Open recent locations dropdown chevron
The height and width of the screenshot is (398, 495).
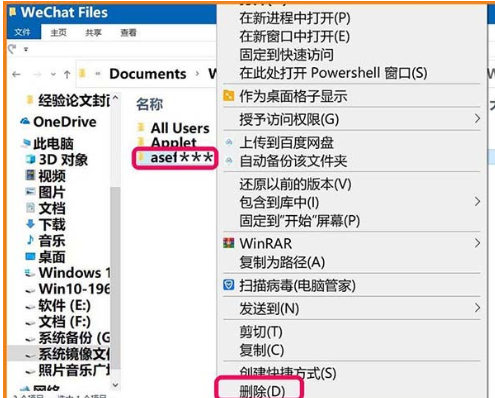[53, 75]
